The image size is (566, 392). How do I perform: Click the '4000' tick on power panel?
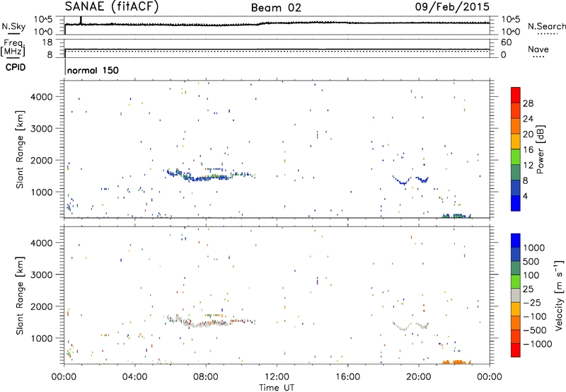point(42,97)
